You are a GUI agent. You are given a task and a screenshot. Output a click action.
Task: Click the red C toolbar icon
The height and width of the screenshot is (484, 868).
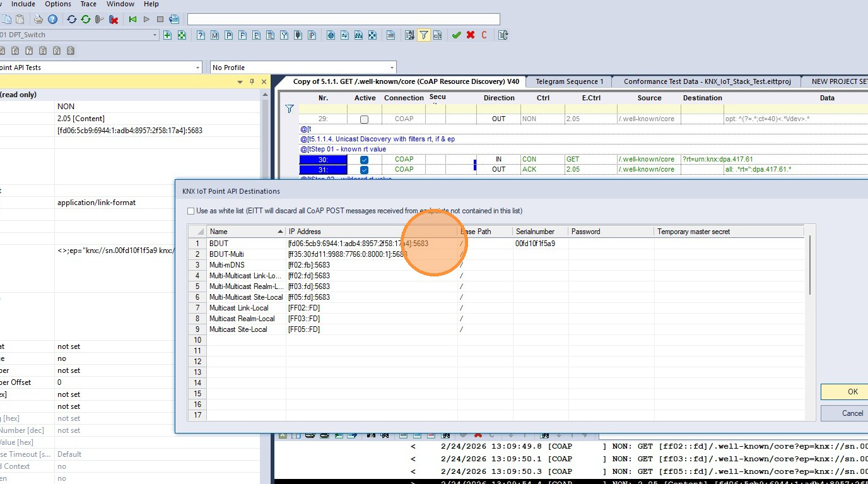484,35
